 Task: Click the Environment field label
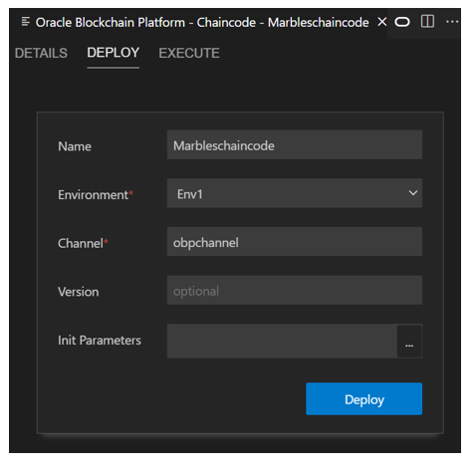point(96,195)
